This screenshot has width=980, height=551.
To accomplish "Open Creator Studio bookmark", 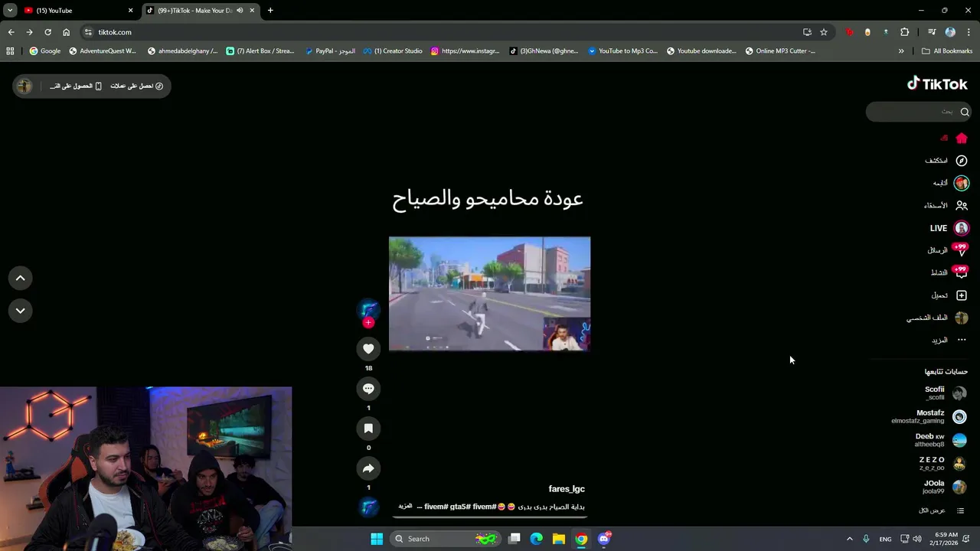I will click(393, 51).
